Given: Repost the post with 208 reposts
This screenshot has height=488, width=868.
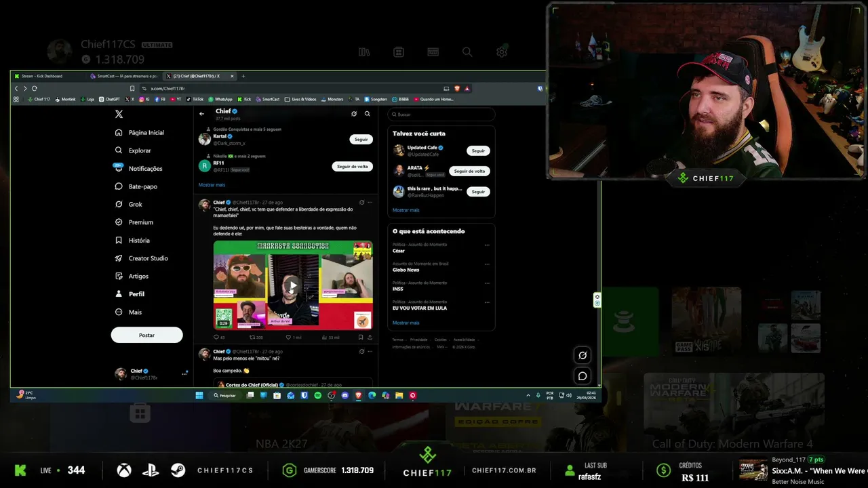Looking at the screenshot, I should pos(256,337).
